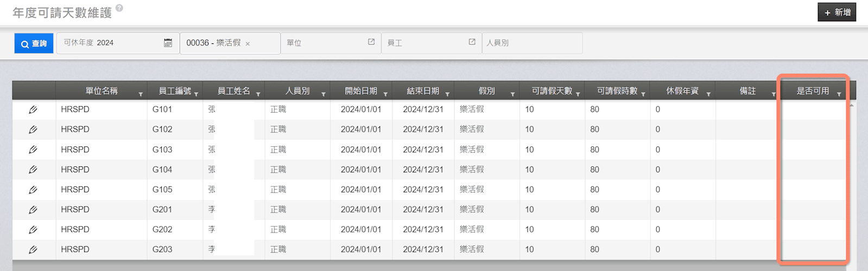Click the blue 查詢 search button
The width and height of the screenshot is (868, 271).
tap(34, 43)
